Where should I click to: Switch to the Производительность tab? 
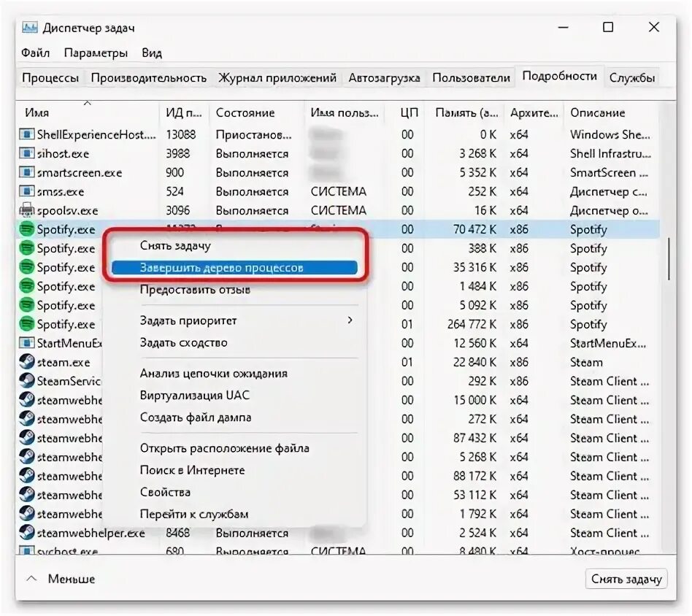[x=149, y=77]
